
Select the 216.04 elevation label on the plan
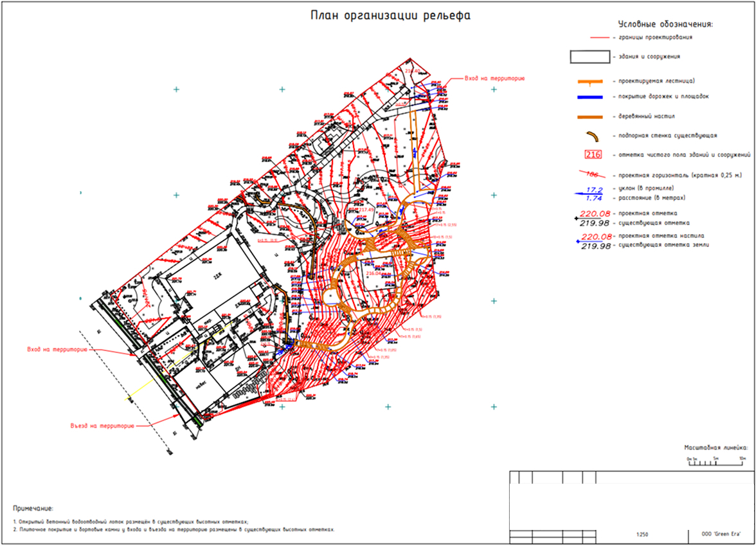pyautogui.click(x=373, y=273)
